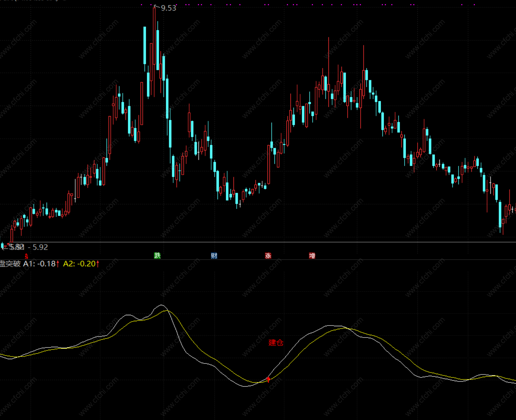Click the A1: -0.18 indicator value
516x420 pixels.
point(39,264)
